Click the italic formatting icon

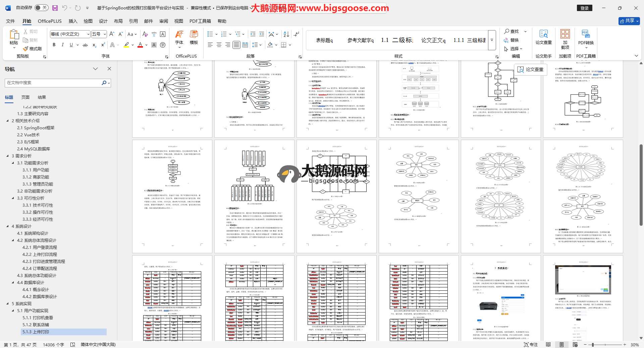pos(62,45)
